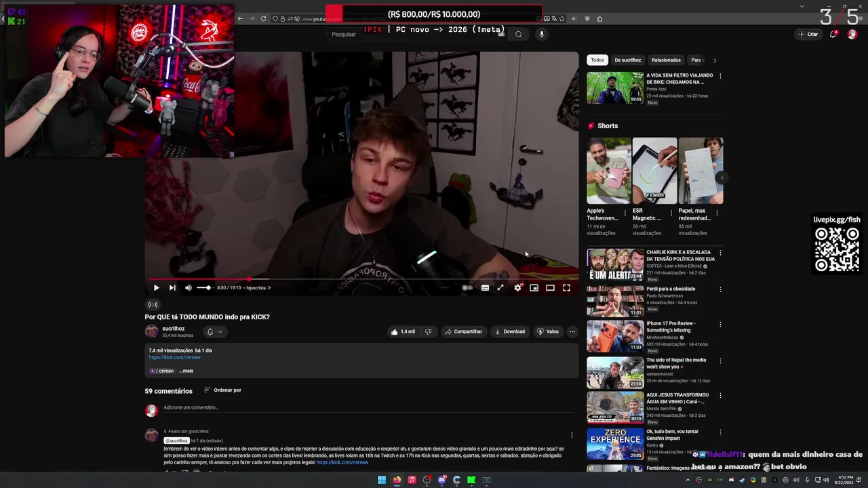Click the Pesquisar search box

pos(417,34)
